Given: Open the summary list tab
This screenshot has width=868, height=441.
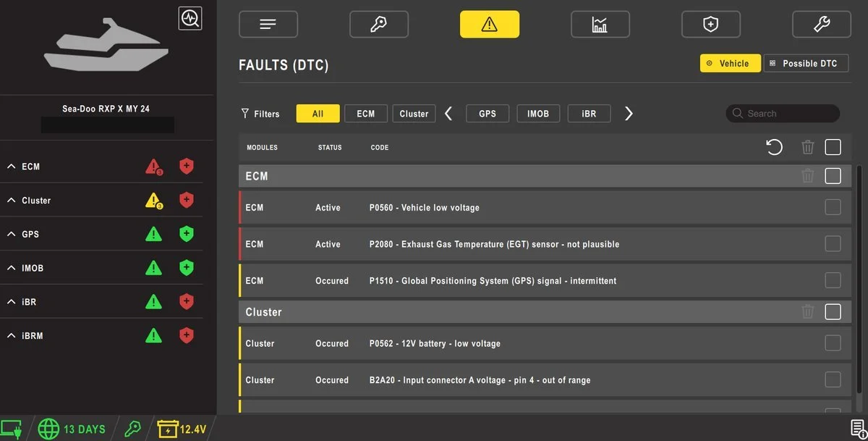Looking at the screenshot, I should tap(268, 24).
